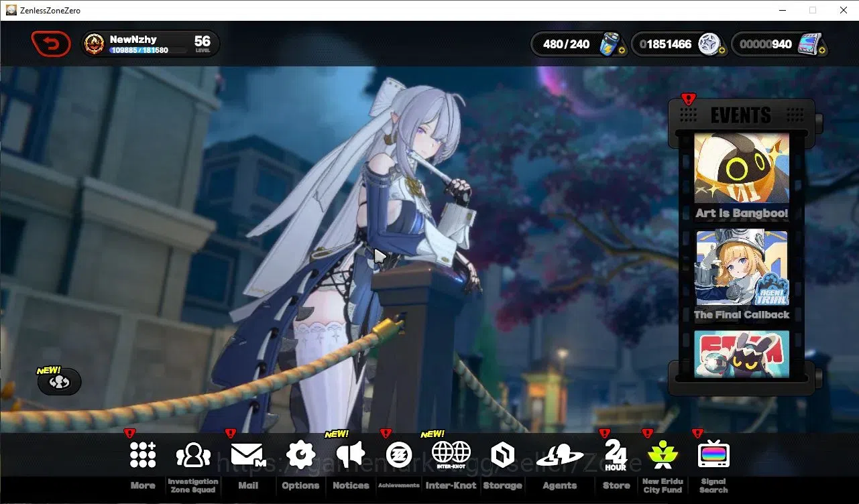The image size is (859, 504).
Task: Open the Mail envelope icon
Action: pos(248,455)
